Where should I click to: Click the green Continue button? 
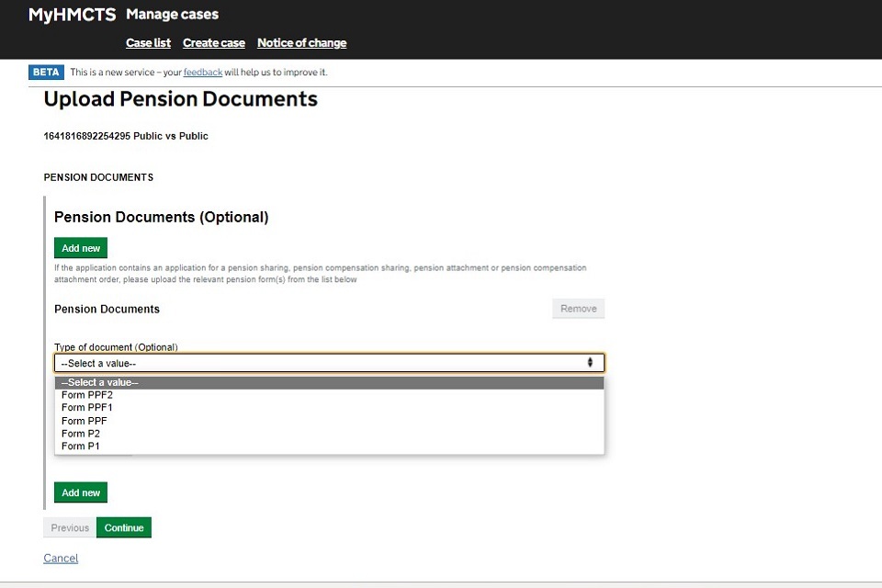pyautogui.click(x=123, y=528)
